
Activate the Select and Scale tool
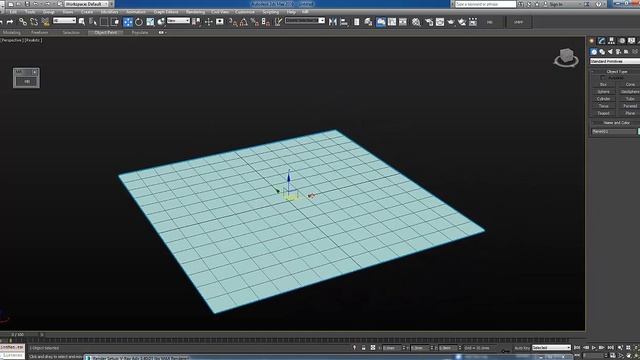tap(150, 22)
